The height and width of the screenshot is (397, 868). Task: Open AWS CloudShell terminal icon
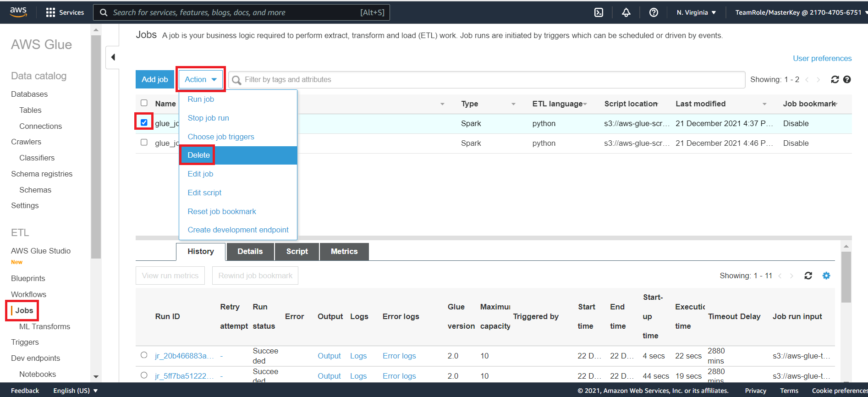click(x=599, y=12)
